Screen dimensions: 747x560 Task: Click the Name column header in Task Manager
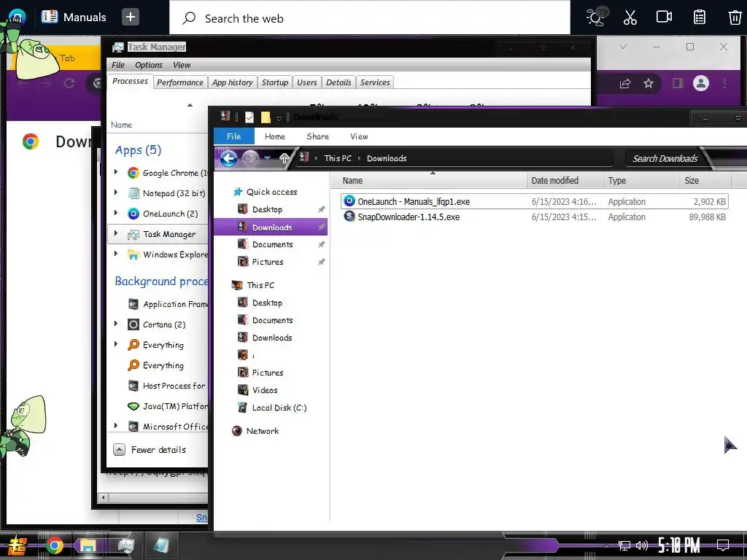click(x=122, y=125)
